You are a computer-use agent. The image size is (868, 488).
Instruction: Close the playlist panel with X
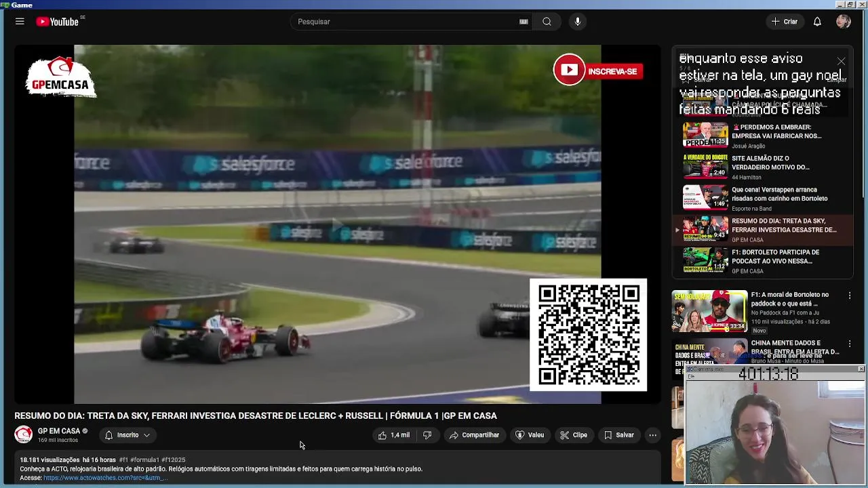pos(841,61)
